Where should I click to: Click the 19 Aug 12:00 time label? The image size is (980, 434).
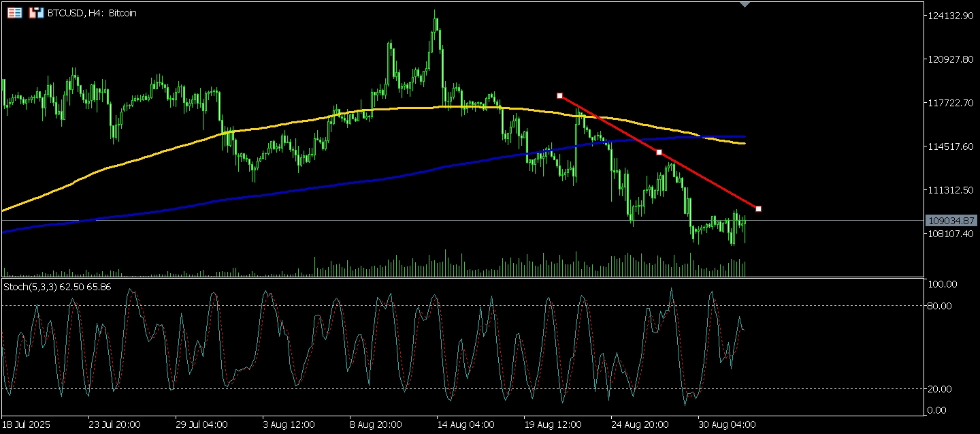553,424
